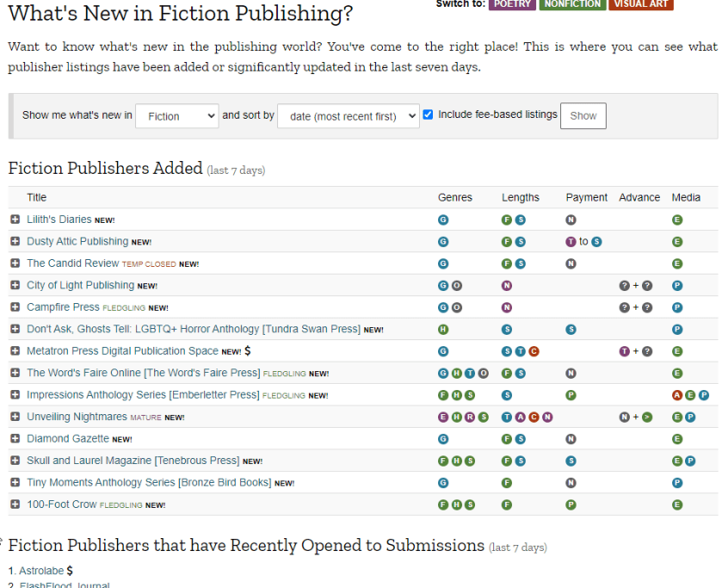Open the Fiction category dropdown
The image size is (722, 588).
coord(176,116)
